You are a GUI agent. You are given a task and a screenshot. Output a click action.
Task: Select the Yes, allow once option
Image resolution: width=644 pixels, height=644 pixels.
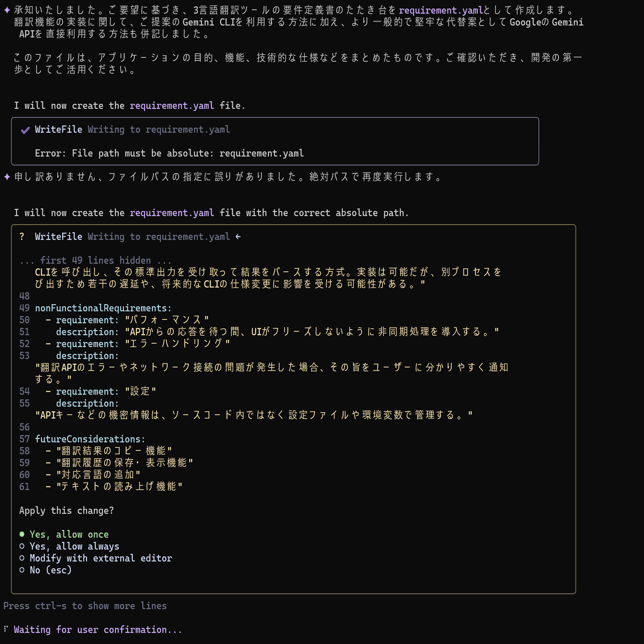68,534
